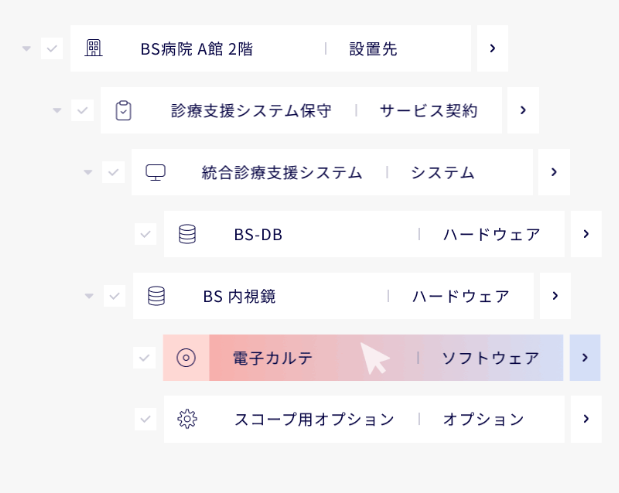This screenshot has width=619, height=493.
Task: Click the disc icon beside 電子カルテ
Action: coord(186,358)
